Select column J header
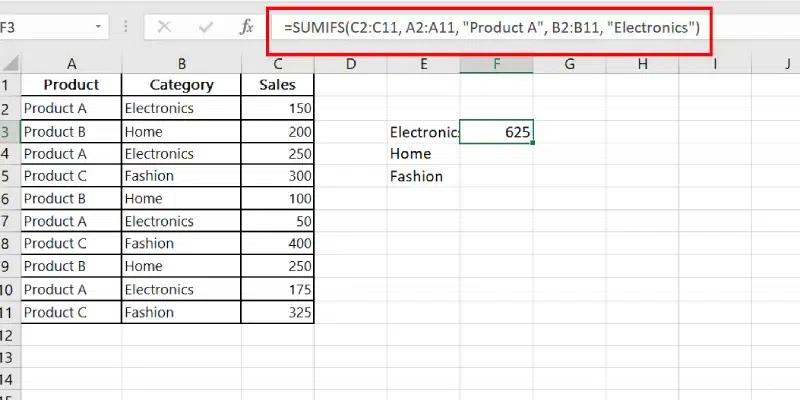Screen dimensions: 800x400 pos(786,64)
